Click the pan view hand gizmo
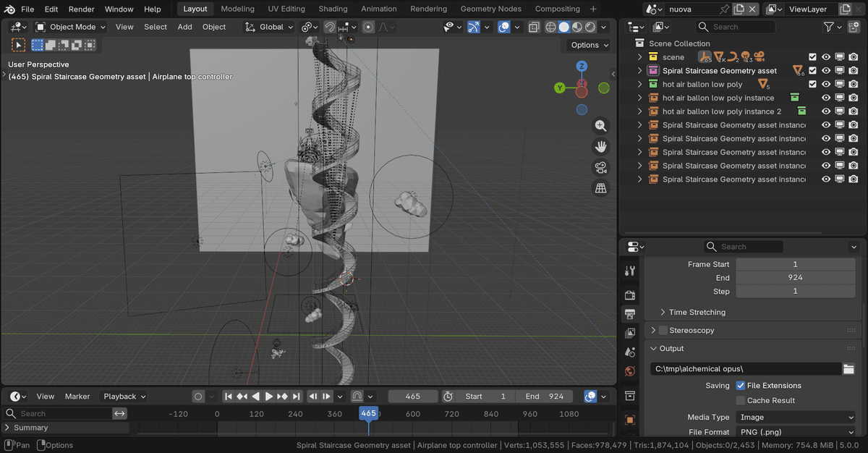The height and width of the screenshot is (453, 868). [x=600, y=147]
